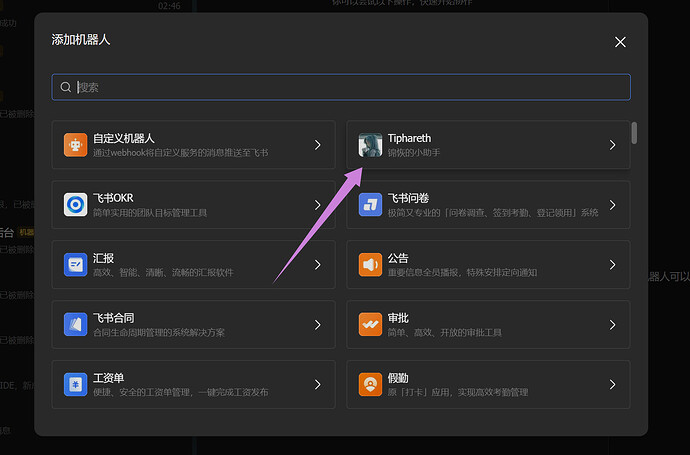The width and height of the screenshot is (690, 455).
Task: Expand the 自定义机器人 row chevron
Action: [318, 145]
